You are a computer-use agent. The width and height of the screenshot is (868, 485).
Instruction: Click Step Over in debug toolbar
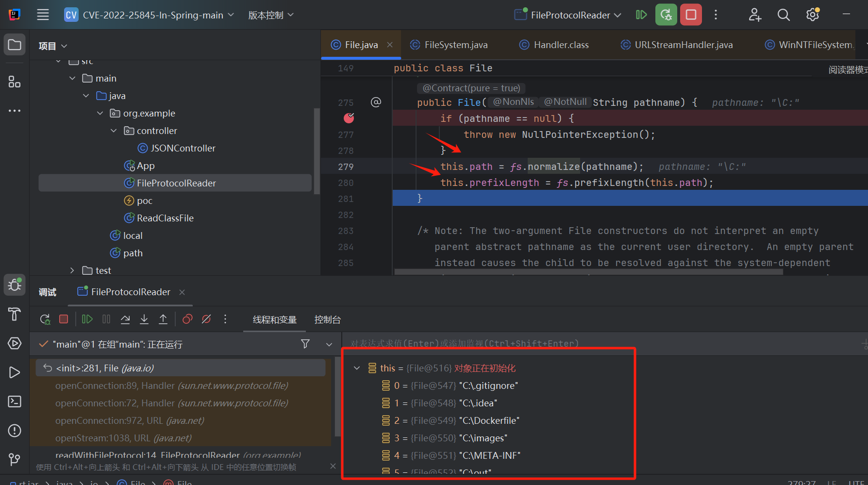[x=125, y=319]
